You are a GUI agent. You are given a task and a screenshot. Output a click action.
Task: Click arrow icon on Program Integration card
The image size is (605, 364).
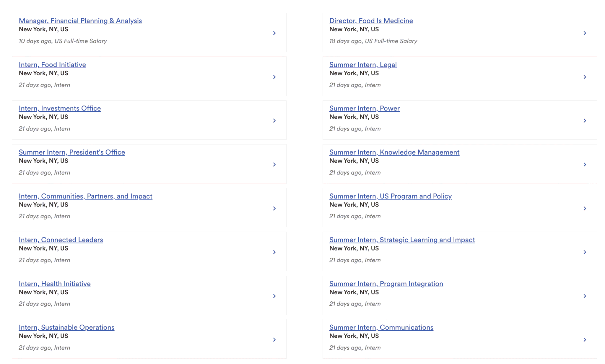point(585,296)
